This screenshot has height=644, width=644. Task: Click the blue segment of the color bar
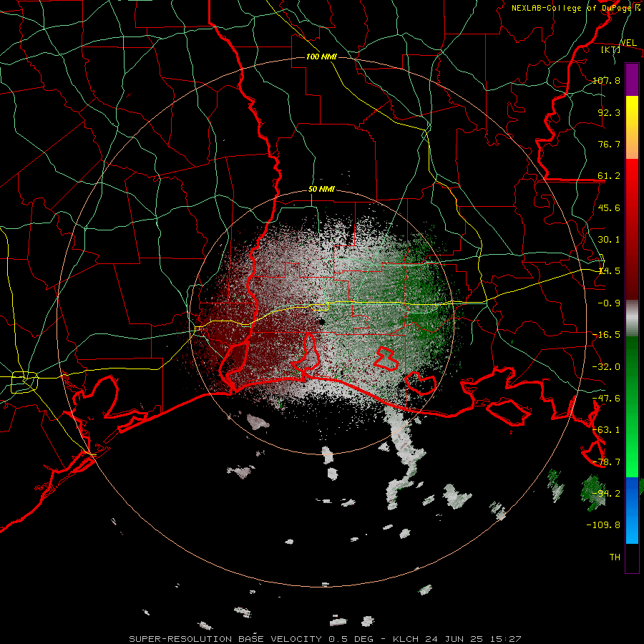632,510
